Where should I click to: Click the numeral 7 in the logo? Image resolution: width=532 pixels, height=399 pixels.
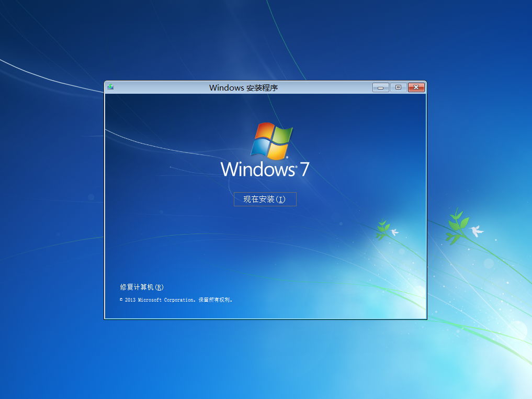tap(304, 170)
